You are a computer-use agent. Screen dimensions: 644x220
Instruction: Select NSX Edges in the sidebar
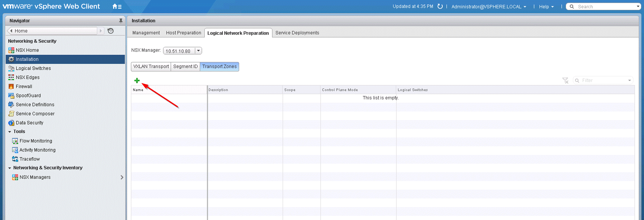(27, 77)
